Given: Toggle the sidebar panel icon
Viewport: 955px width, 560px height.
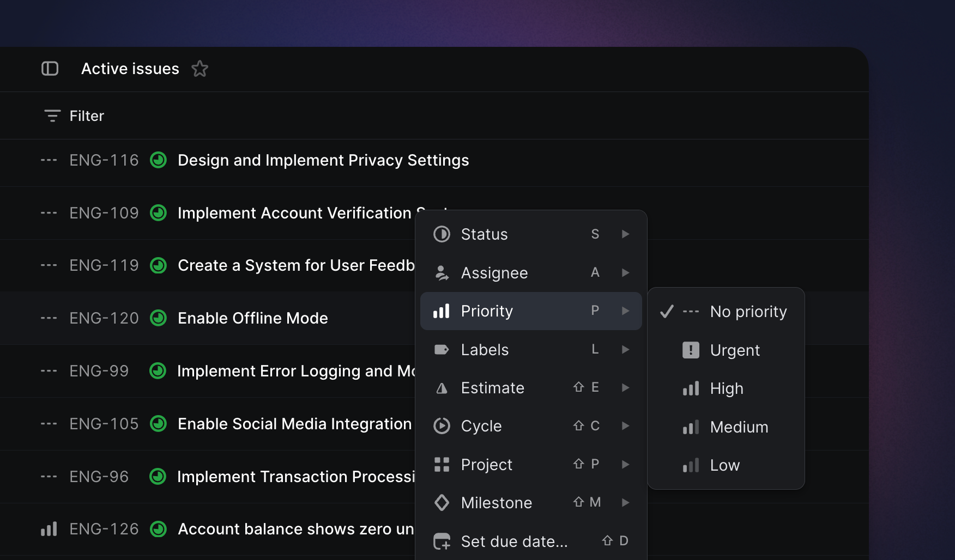Looking at the screenshot, I should 50,69.
